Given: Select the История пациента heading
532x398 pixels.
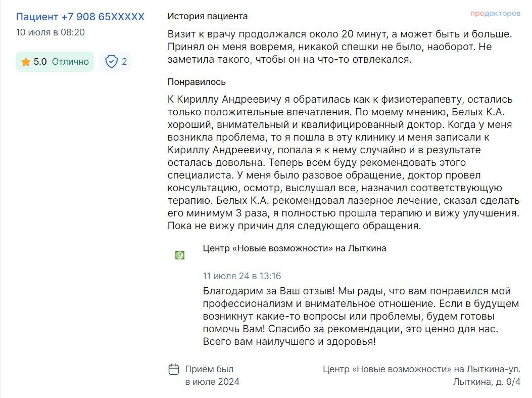Looking at the screenshot, I should pos(208,16).
